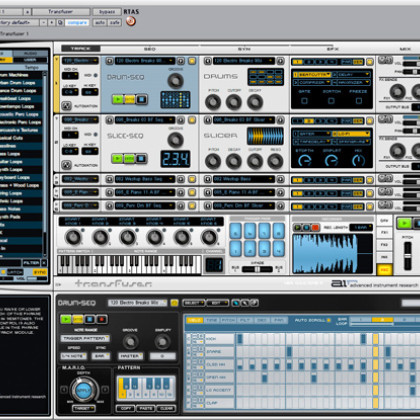
Task: Click trigger pad number 5
Action: coord(235,230)
